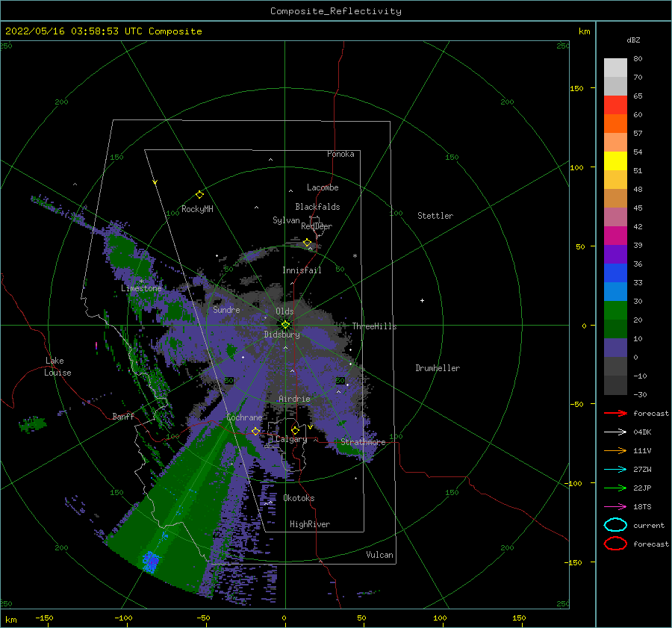Click the Cochrane map label
This screenshot has width=672, height=628.
click(x=244, y=417)
